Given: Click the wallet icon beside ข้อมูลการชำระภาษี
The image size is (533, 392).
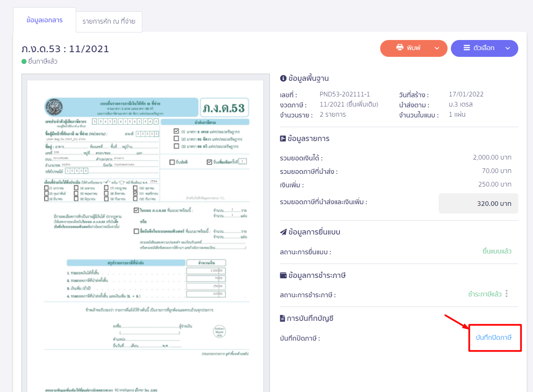Looking at the screenshot, I should (283, 275).
